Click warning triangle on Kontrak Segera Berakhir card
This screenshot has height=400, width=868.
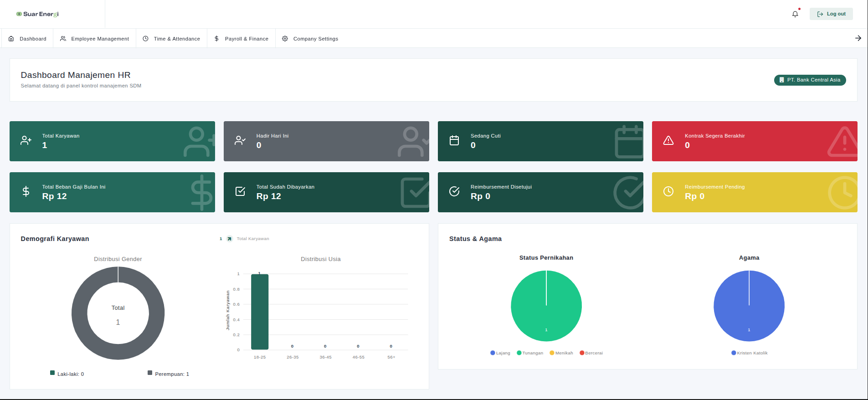pos(668,140)
